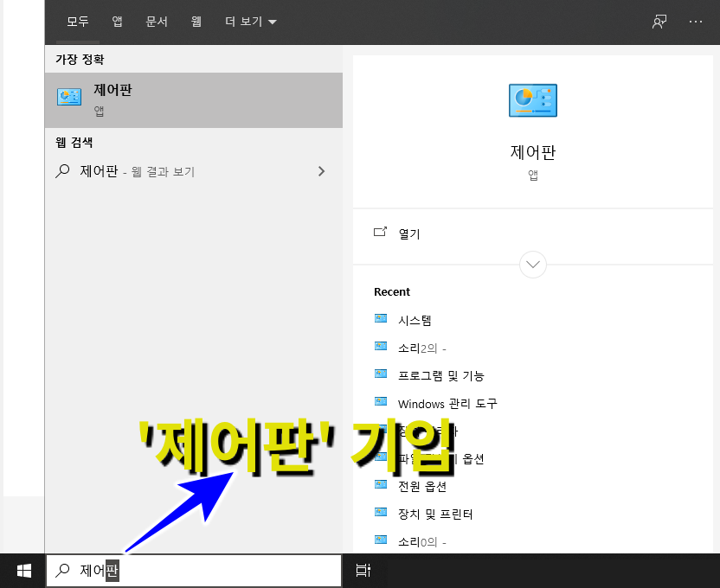Click the icon beside 장치 및 프린터

[381, 512]
